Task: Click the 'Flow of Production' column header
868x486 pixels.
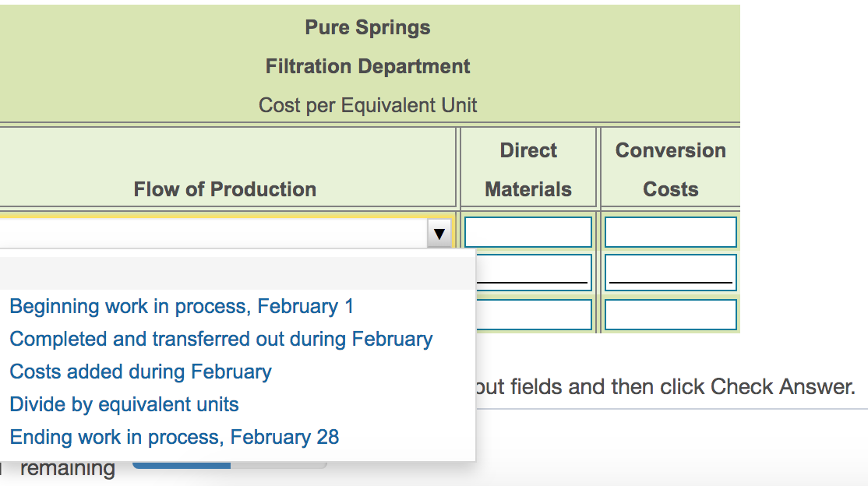Action: pyautogui.click(x=224, y=189)
